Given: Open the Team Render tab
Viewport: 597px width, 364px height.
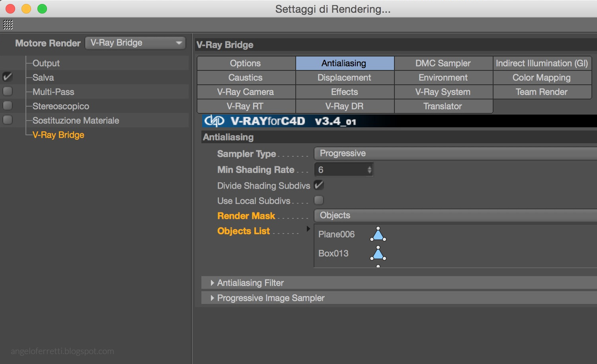Looking at the screenshot, I should click(542, 92).
